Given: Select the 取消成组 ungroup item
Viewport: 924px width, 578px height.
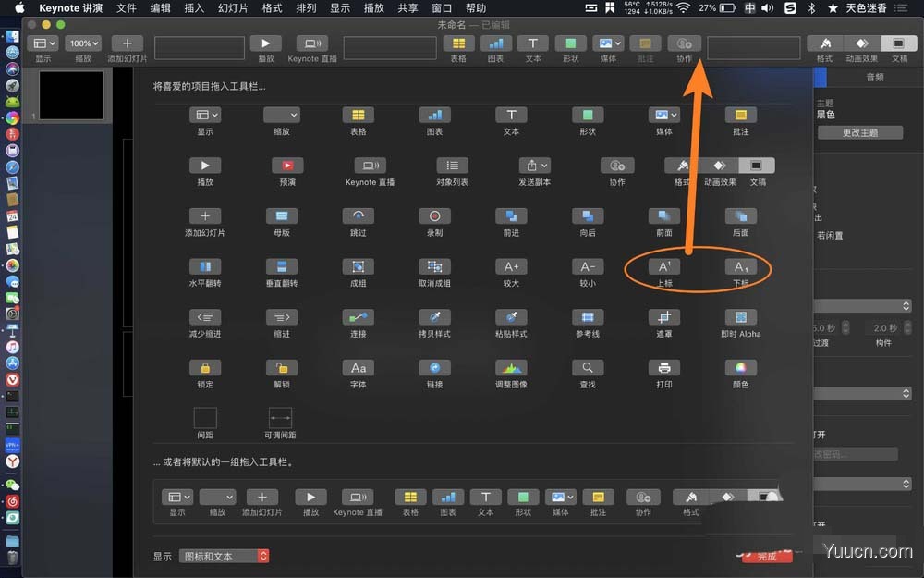Looking at the screenshot, I should tap(435, 266).
